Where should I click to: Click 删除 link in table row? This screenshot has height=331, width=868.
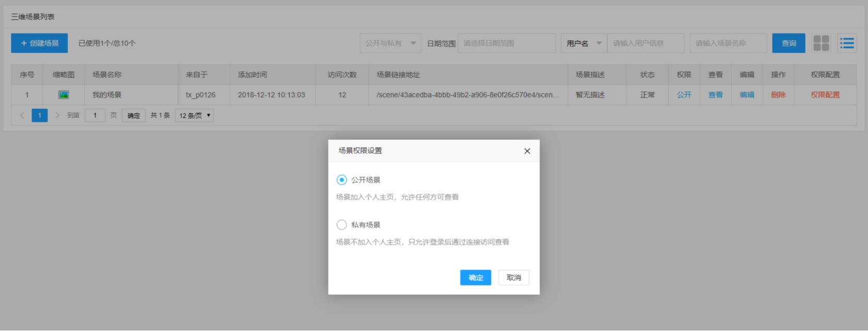click(778, 95)
